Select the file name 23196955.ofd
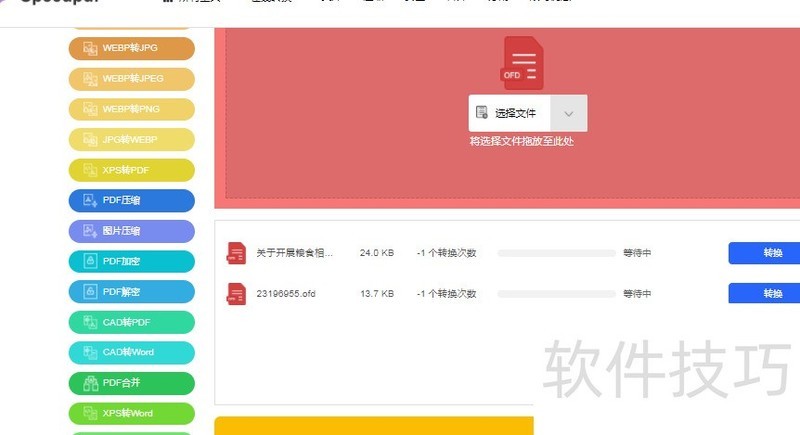 point(286,294)
